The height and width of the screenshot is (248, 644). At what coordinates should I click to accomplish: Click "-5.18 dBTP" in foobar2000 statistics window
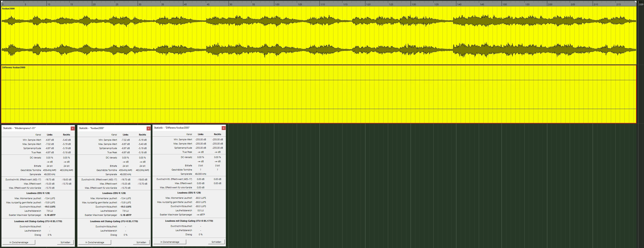(126, 215)
